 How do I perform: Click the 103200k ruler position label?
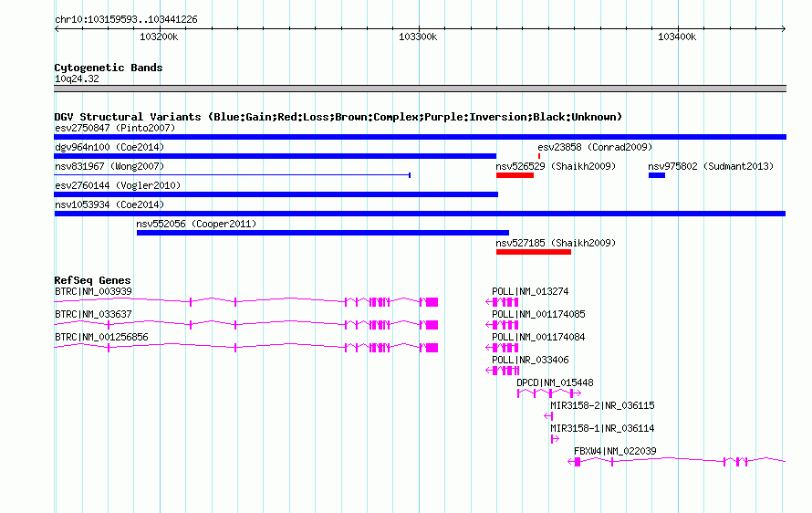click(159, 37)
